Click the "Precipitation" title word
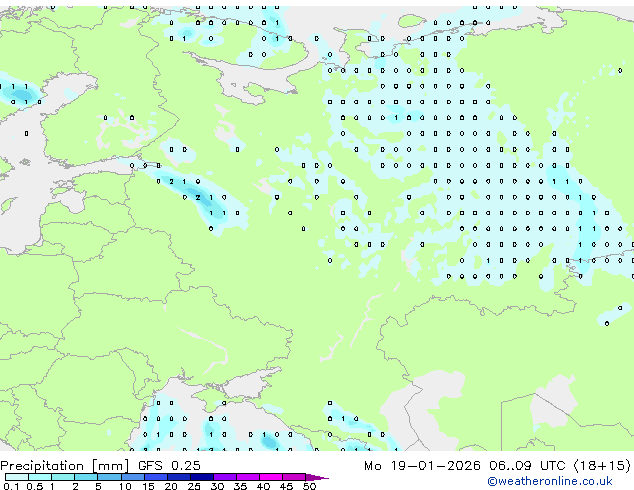 click(x=42, y=466)
